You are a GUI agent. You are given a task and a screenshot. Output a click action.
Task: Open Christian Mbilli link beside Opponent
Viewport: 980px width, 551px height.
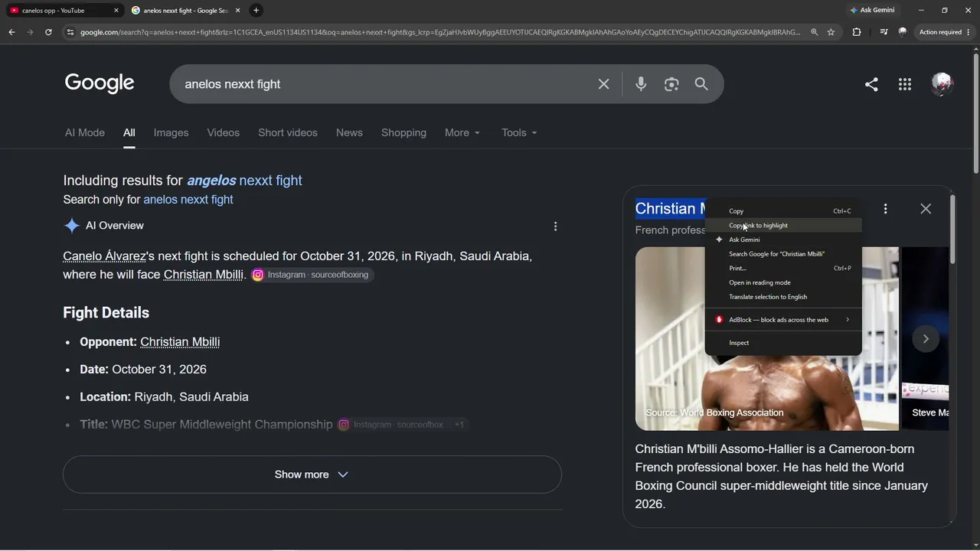click(180, 342)
